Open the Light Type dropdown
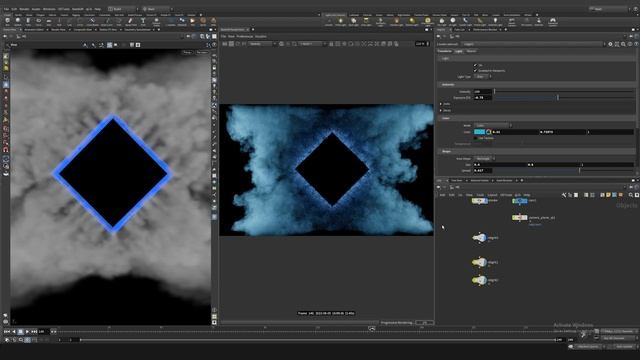The image size is (640, 360). click(x=482, y=76)
